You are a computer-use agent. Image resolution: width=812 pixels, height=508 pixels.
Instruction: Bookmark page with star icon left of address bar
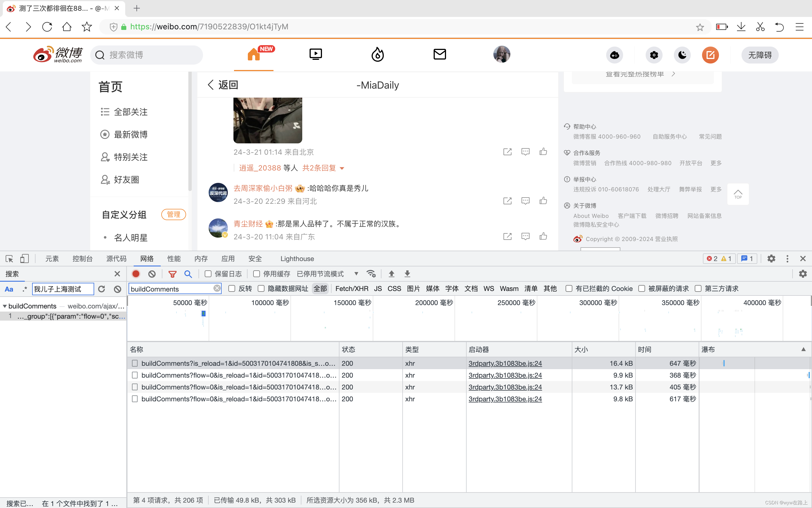[87, 27]
